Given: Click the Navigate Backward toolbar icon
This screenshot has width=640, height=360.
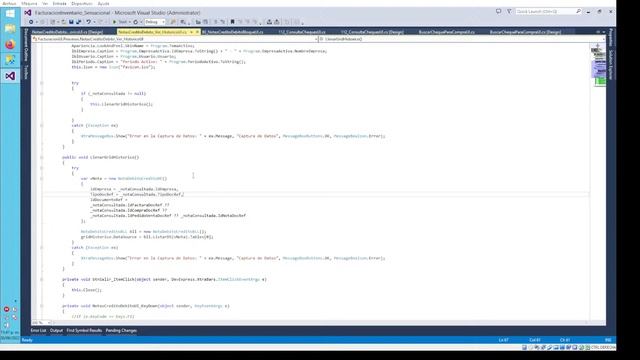Looking at the screenshot, I should 31,22.
